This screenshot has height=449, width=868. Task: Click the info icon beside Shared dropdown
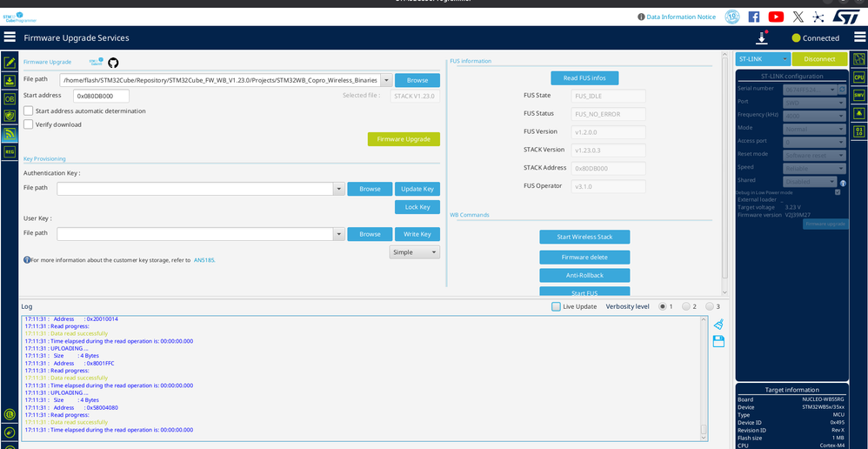pyautogui.click(x=843, y=184)
